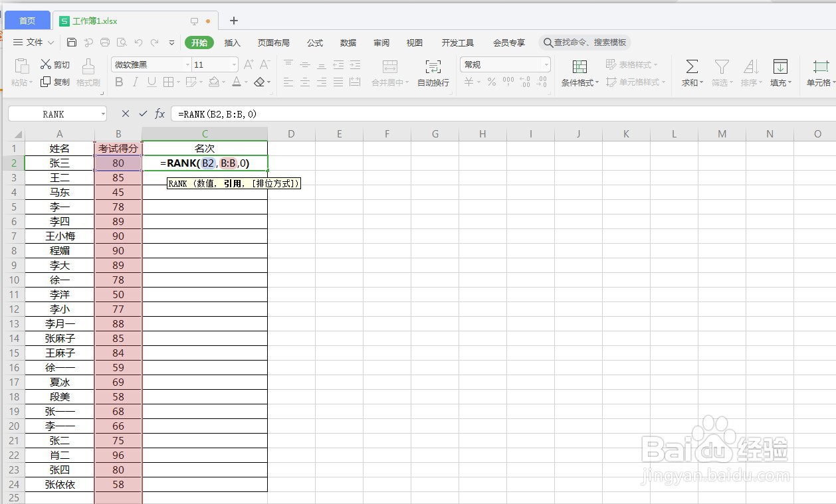This screenshot has height=504, width=836.
Task: Click the underline formatting icon
Action: [151, 82]
